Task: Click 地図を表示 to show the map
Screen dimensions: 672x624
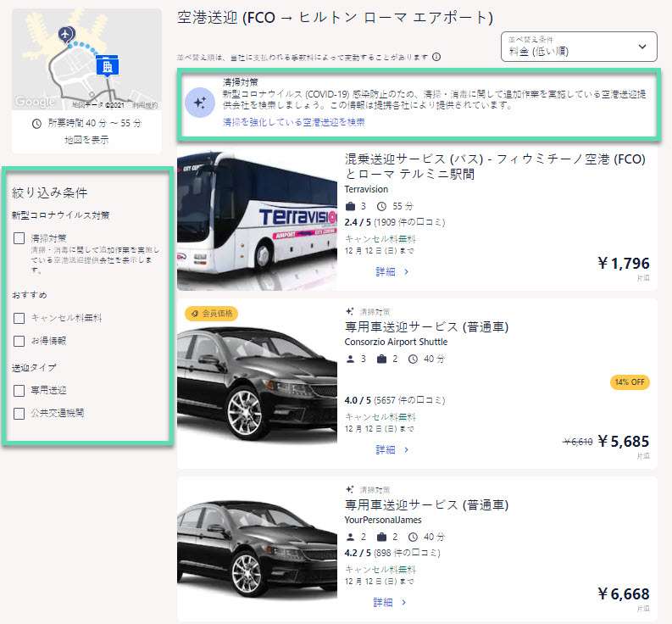Action: 86,139
